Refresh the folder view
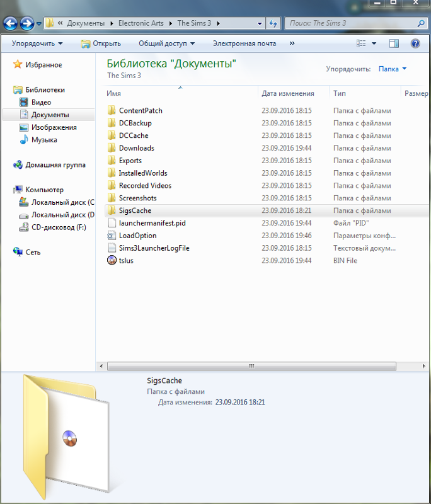Screen dimensions: 431x504 (273, 23)
